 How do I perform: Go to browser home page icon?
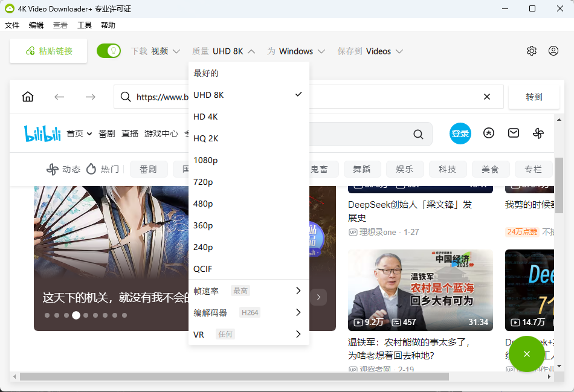coord(28,97)
